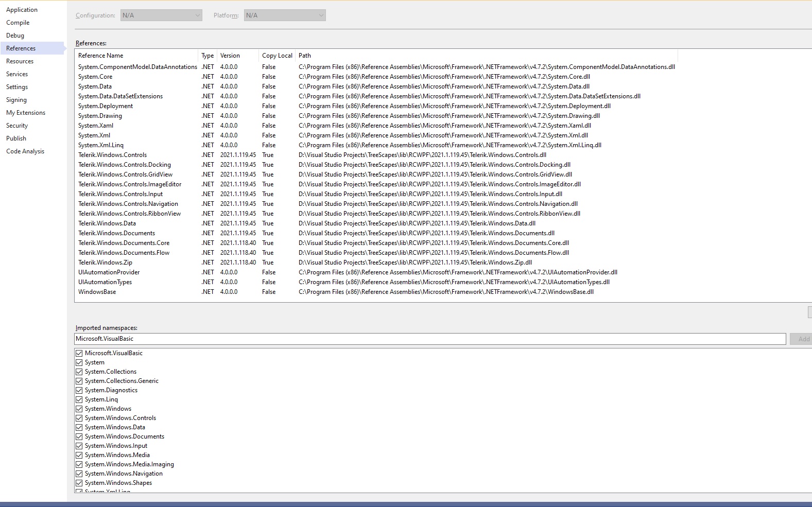Open the My Extensions tab
Viewport: 812px width, 507px height.
pyautogui.click(x=26, y=113)
